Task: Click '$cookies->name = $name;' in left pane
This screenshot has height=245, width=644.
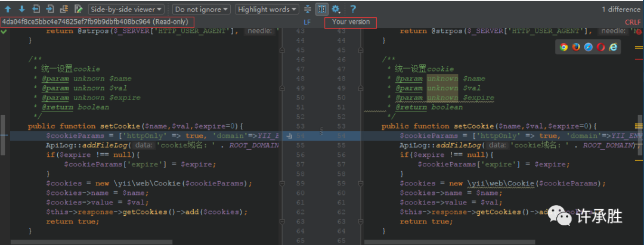Action: (x=97, y=193)
